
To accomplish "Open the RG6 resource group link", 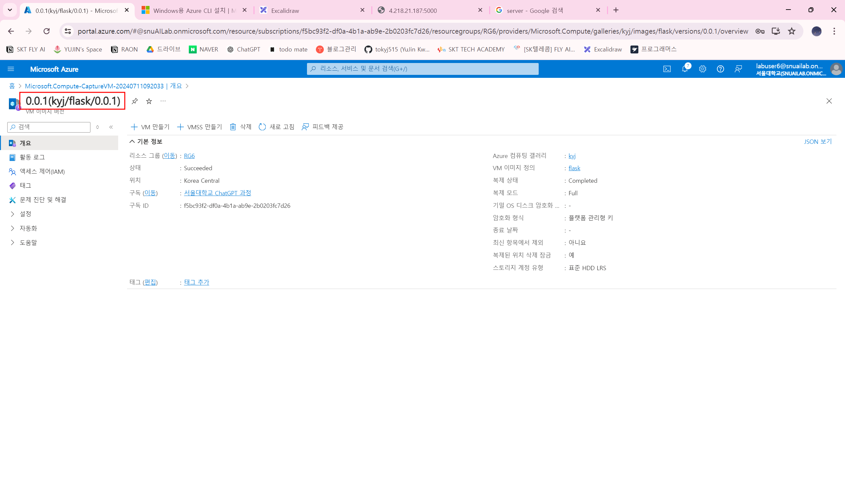I will [x=189, y=156].
